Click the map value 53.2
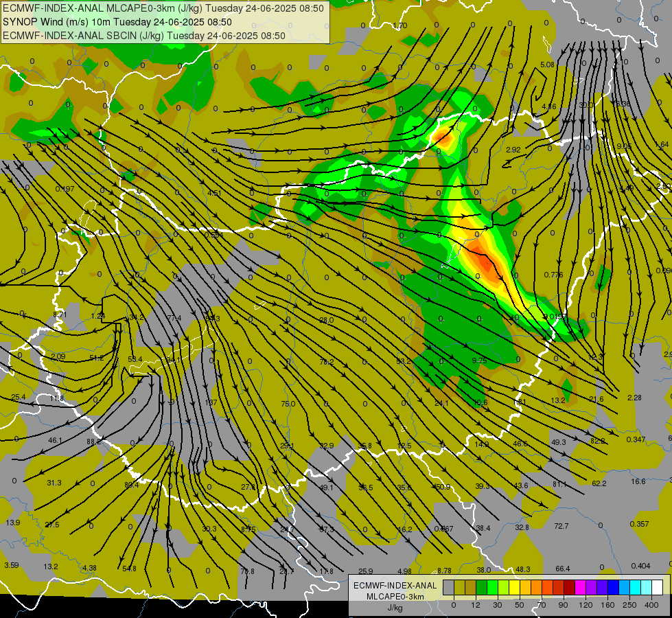 [404, 361]
